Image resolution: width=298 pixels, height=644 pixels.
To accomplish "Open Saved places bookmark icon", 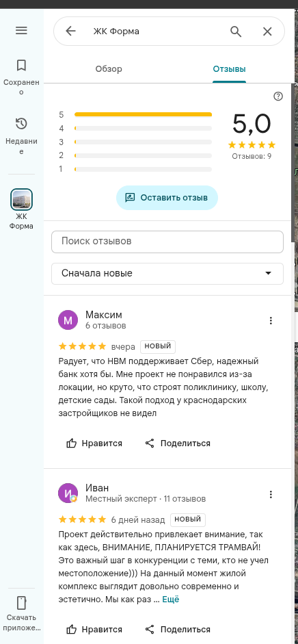I will [x=21, y=65].
